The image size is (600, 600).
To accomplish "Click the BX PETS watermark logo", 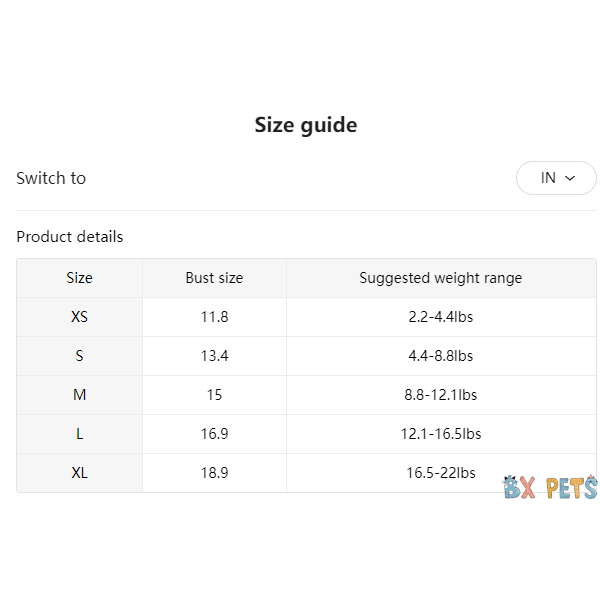I will 550,488.
